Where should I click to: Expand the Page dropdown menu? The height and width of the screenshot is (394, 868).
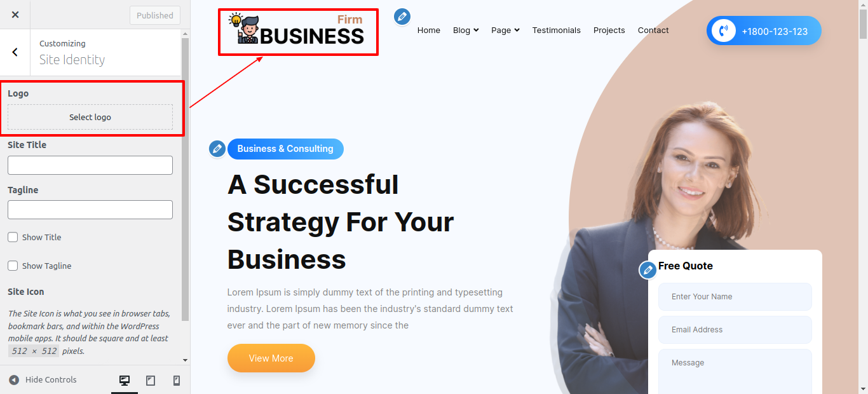click(505, 31)
